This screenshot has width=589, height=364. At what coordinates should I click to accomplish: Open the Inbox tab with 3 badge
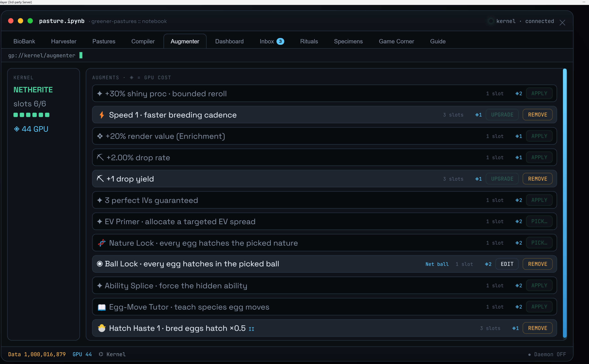(x=272, y=41)
